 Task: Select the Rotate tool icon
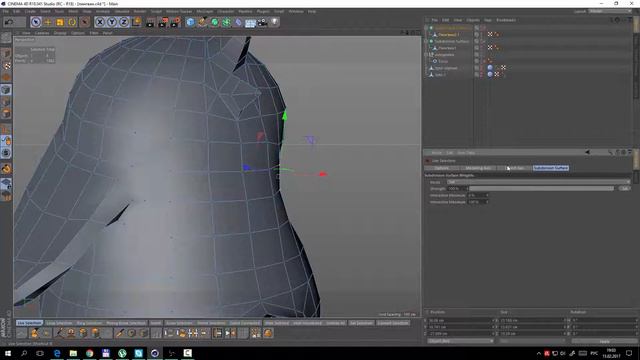[x=72, y=22]
